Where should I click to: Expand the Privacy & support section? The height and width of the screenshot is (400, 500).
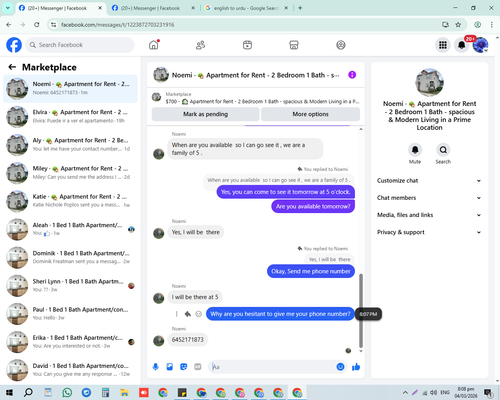(x=429, y=232)
